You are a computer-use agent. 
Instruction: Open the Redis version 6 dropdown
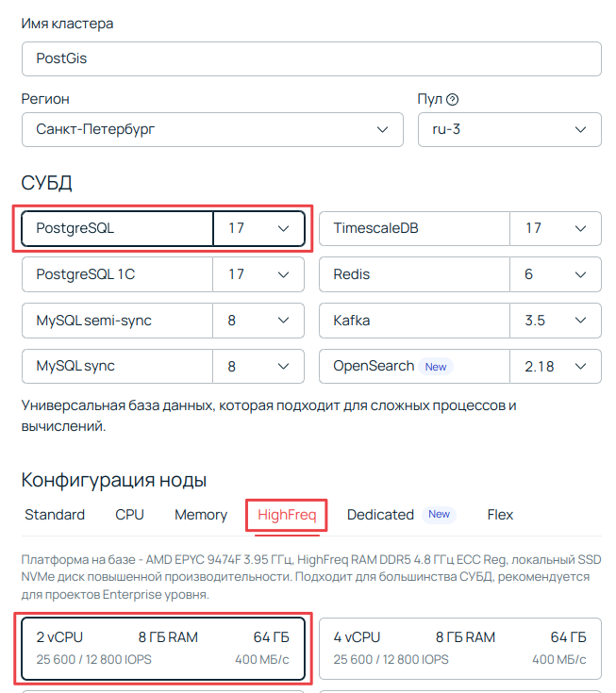555,274
